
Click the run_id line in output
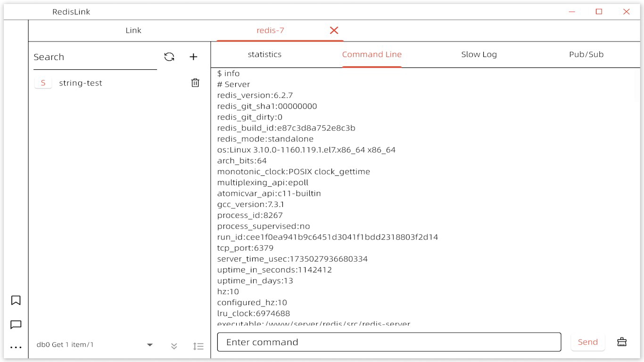[x=328, y=237]
